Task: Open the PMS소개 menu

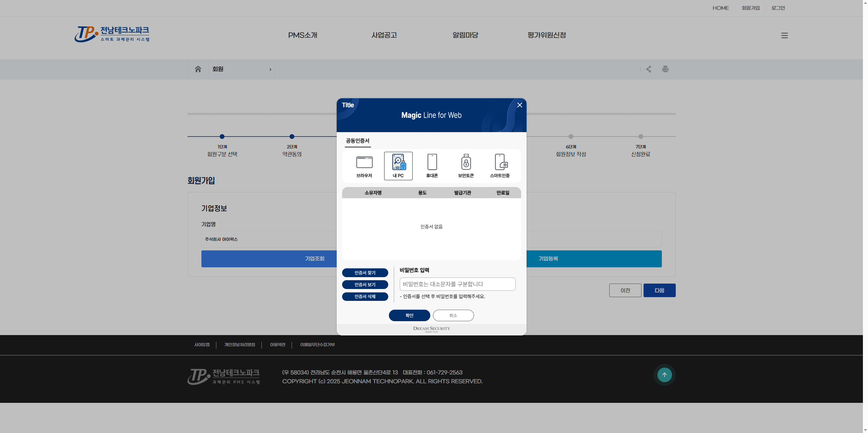Action: 303,35
